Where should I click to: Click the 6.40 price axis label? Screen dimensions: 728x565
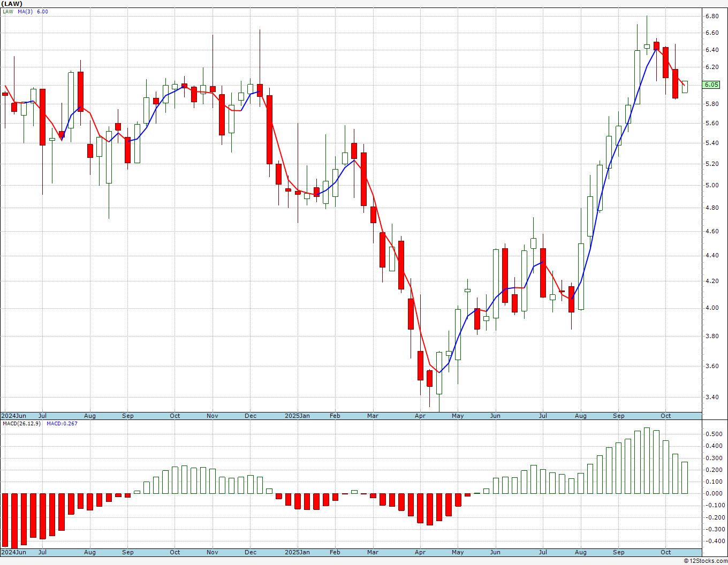click(711, 50)
